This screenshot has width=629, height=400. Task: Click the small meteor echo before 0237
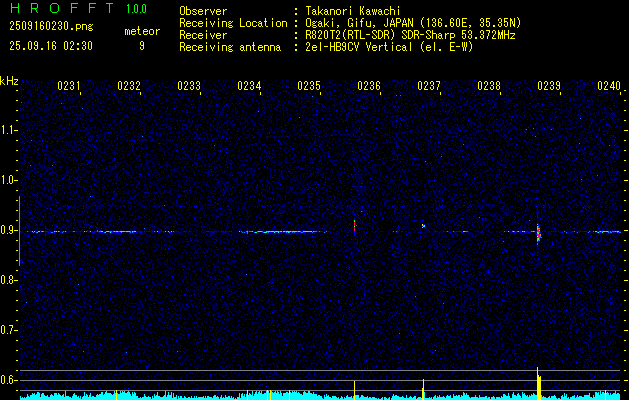[x=423, y=225]
